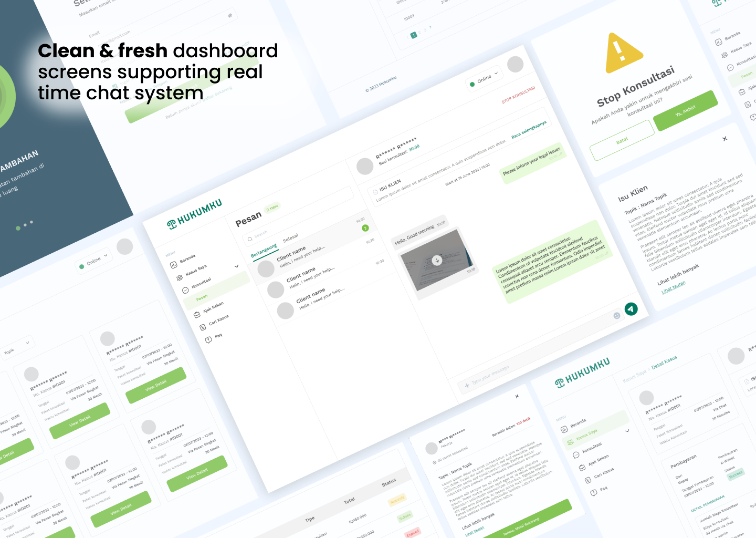Click the Batal button in Stop Konsultasi dialog

(622, 141)
